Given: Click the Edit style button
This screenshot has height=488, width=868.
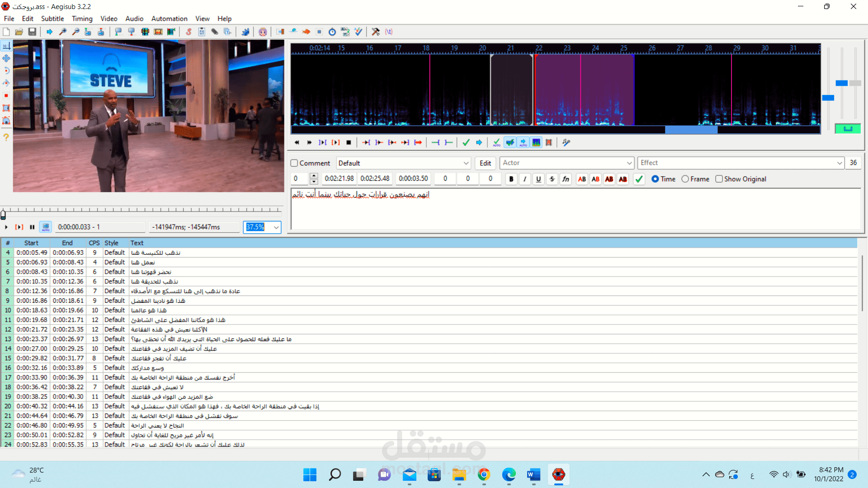Looking at the screenshot, I should click(485, 163).
